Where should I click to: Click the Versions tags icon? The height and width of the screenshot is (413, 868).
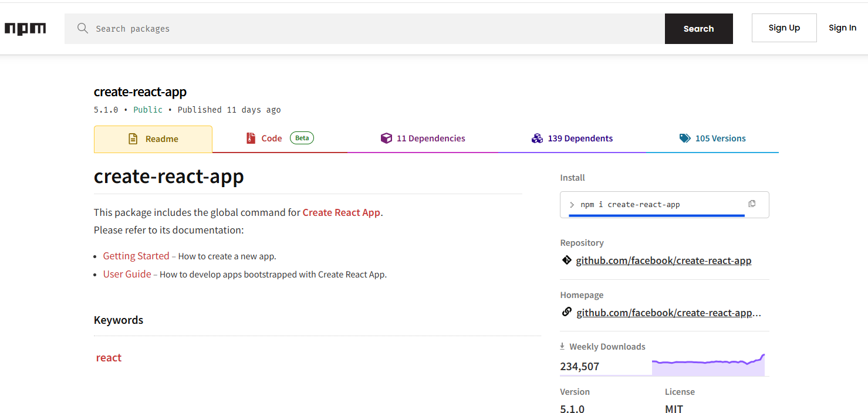(x=685, y=138)
